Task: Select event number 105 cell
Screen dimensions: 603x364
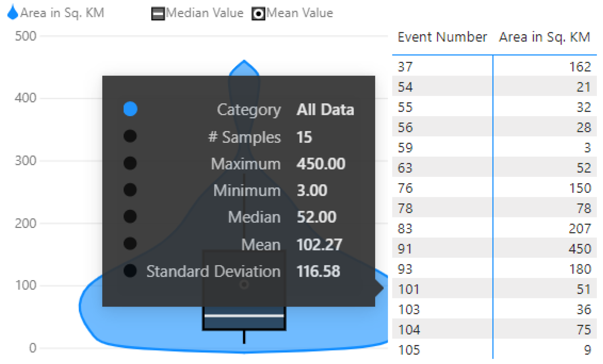Action: pos(409,350)
